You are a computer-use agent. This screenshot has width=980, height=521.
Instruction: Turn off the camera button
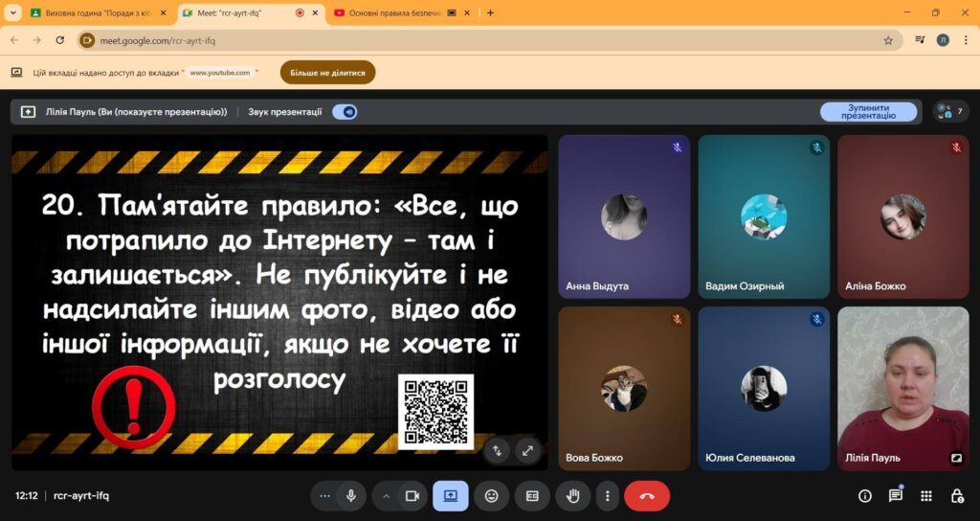point(412,496)
